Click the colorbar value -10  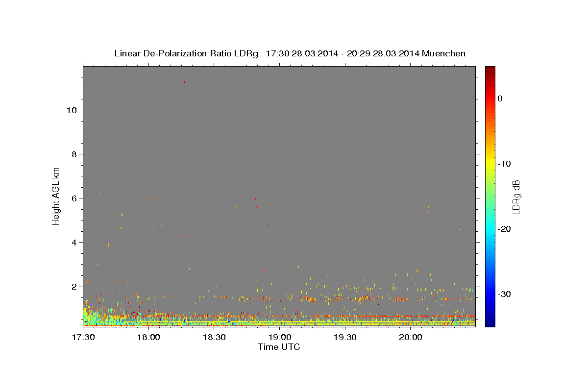[x=505, y=164]
